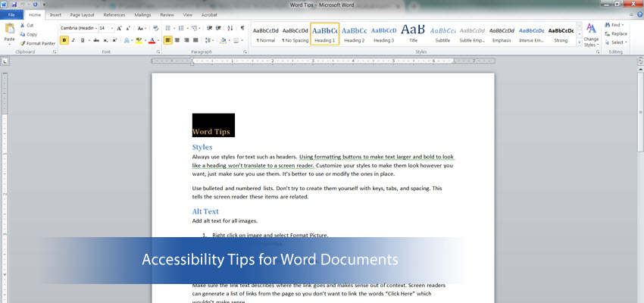Switch to the View tab
Viewport: 644px width, 303px height.
click(188, 15)
